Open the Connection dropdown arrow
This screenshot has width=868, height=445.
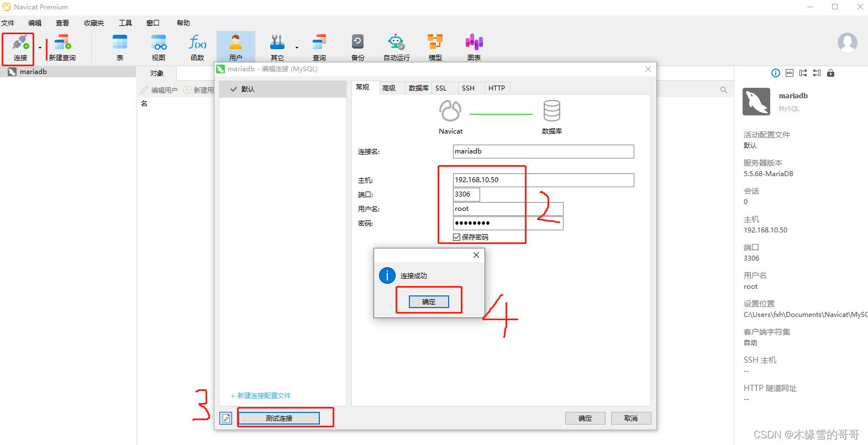coord(40,48)
